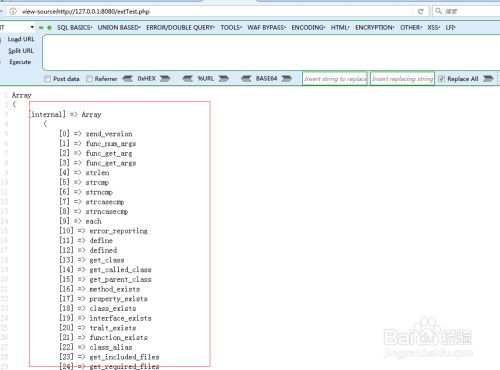Click the defined entry on index 12
Screen dimensions: 500x370
[x=103, y=250]
